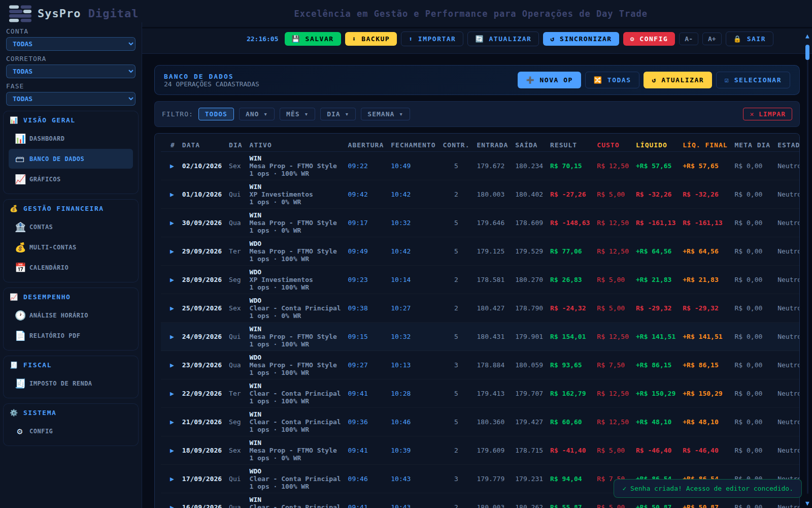Viewport: 812px width, 508px height.
Task: Click the Nova Op button
Action: pyautogui.click(x=549, y=80)
